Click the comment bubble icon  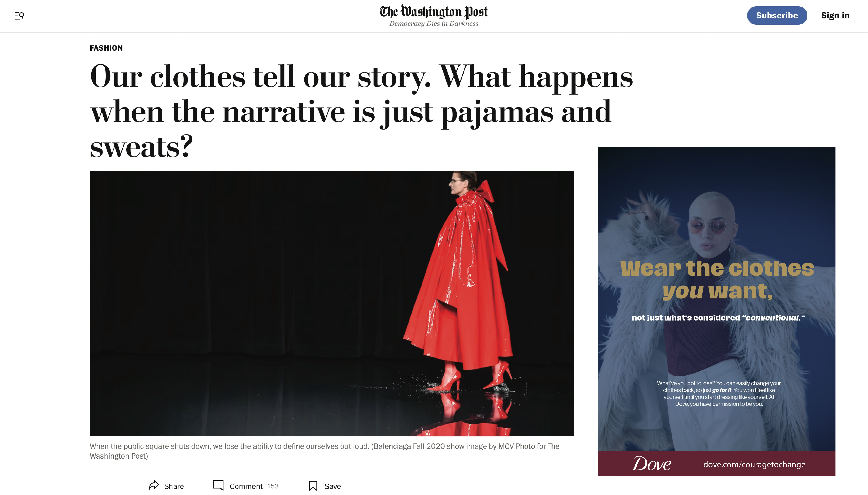(x=218, y=485)
